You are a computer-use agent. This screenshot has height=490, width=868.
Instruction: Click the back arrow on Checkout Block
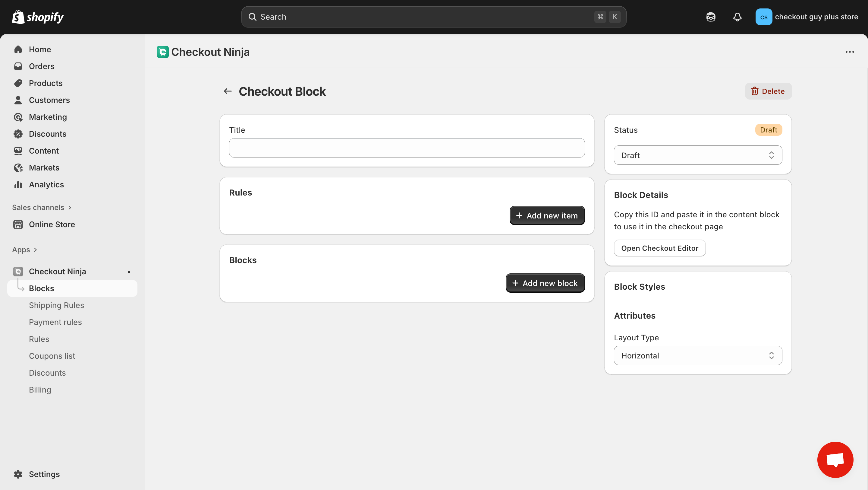tap(228, 91)
